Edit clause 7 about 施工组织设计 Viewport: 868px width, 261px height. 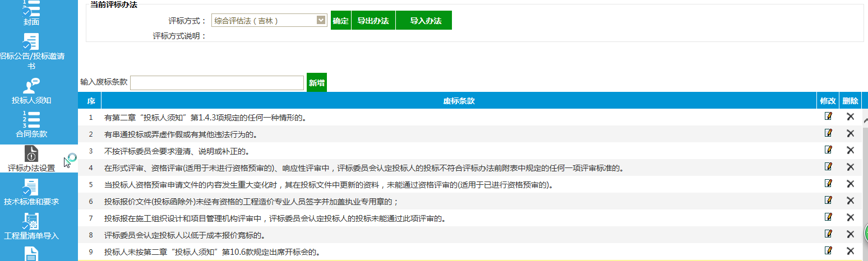click(828, 217)
